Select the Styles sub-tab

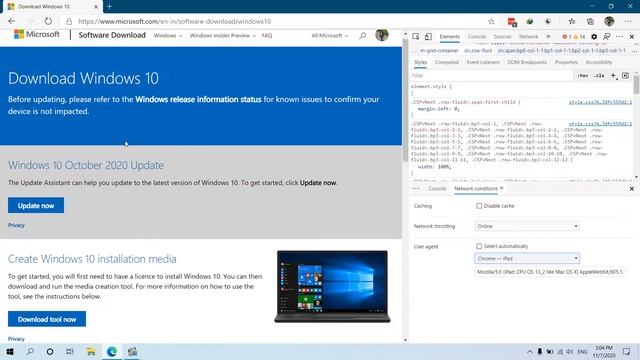coord(420,62)
